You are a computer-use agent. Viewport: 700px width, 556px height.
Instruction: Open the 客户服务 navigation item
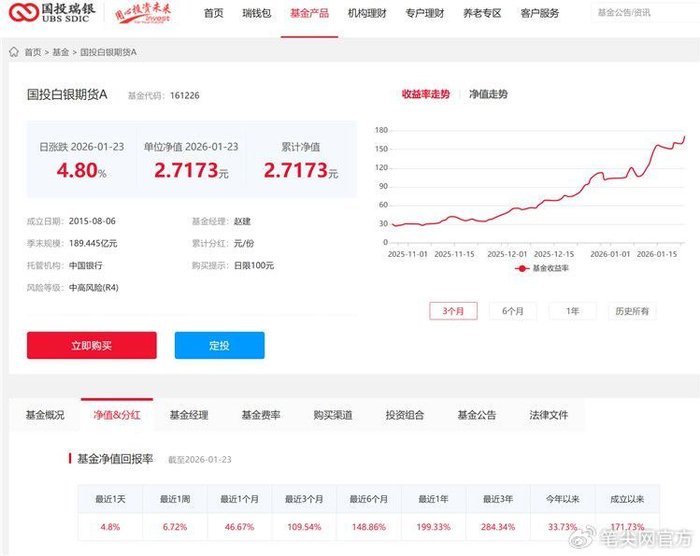click(x=540, y=13)
